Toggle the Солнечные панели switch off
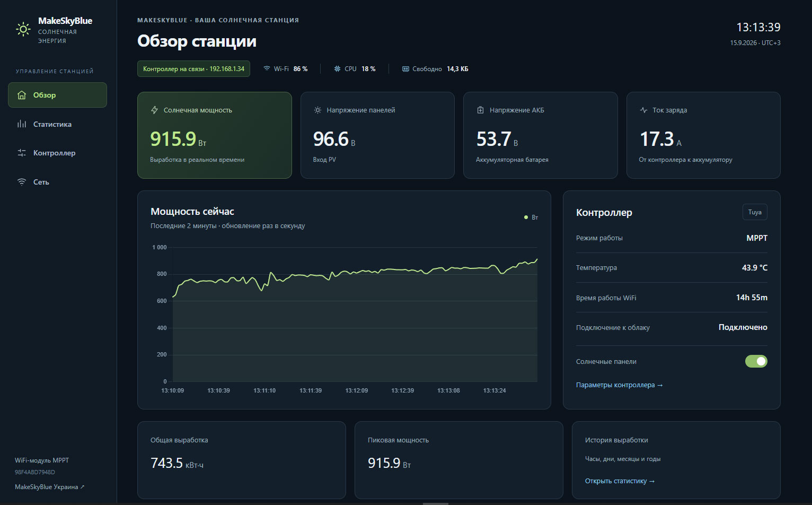Screen dimensions: 812x505 [x=756, y=361]
